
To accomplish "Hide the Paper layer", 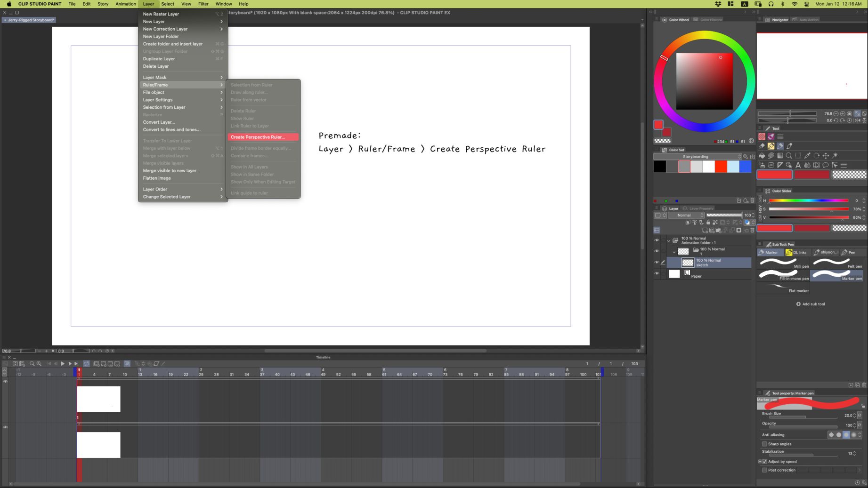I will pyautogui.click(x=657, y=273).
